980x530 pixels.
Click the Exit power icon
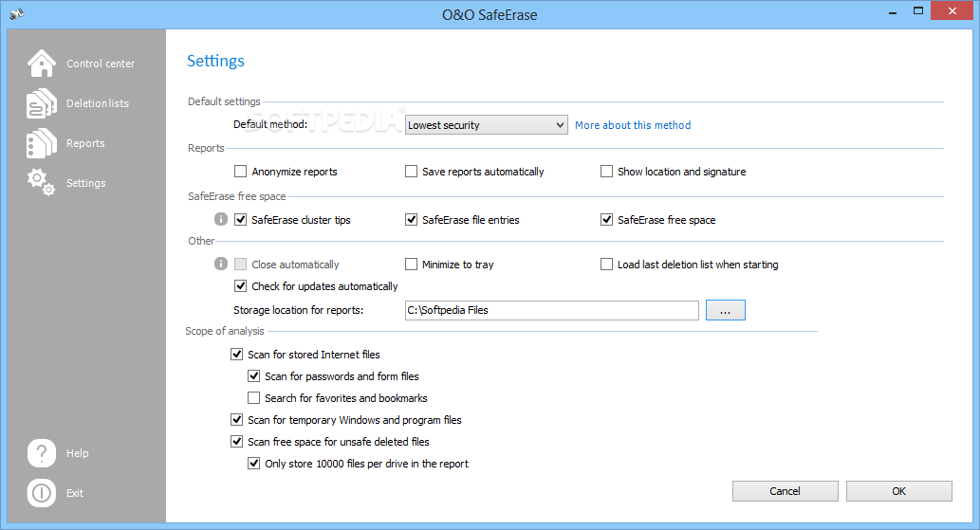(x=41, y=492)
